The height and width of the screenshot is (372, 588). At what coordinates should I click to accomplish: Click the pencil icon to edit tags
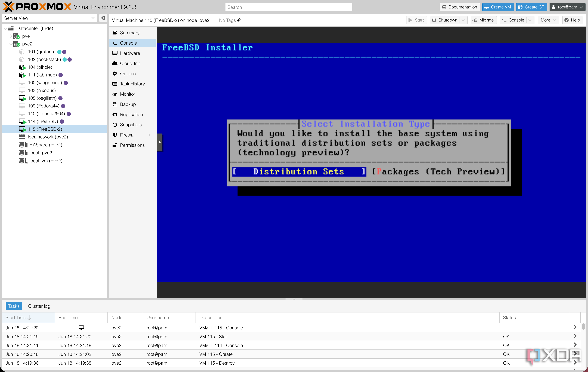(239, 20)
